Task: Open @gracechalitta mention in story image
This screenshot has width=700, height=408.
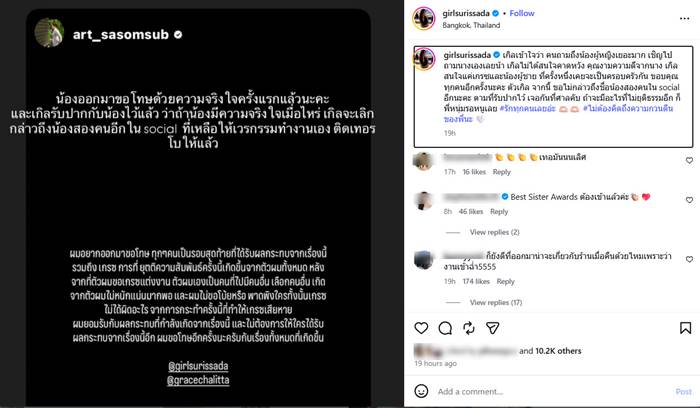Action: point(198,380)
